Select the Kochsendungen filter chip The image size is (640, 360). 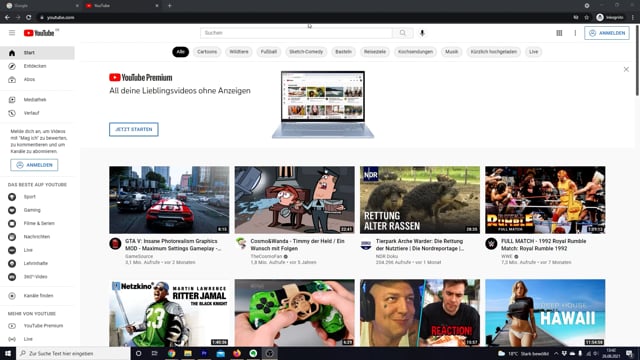pyautogui.click(x=415, y=52)
